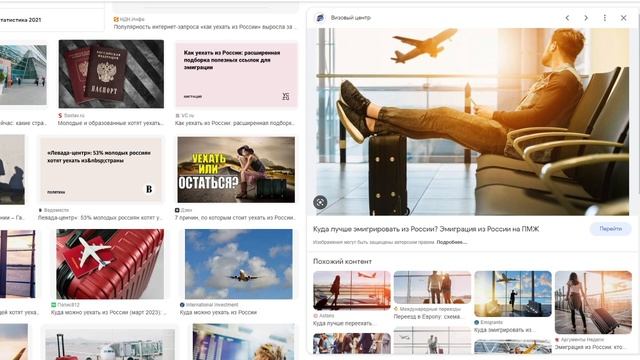Close the image preview panel
This screenshot has height=360, width=640.
click(623, 18)
